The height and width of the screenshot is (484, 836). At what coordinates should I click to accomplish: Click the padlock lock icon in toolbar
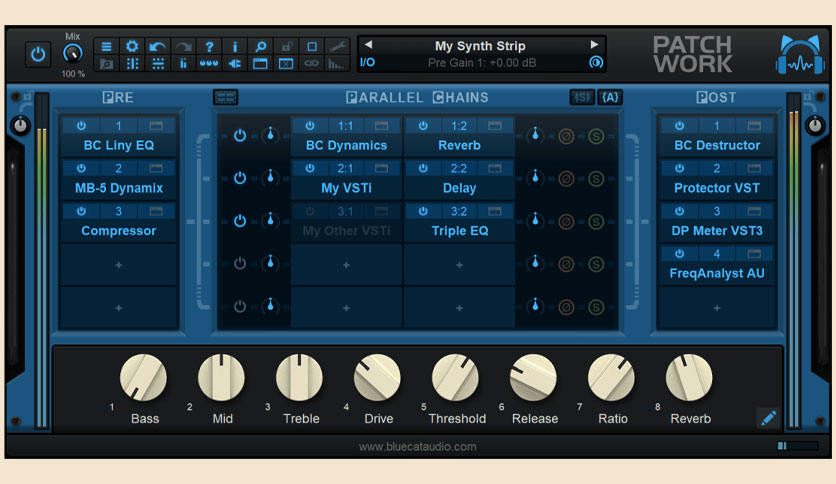tap(286, 47)
